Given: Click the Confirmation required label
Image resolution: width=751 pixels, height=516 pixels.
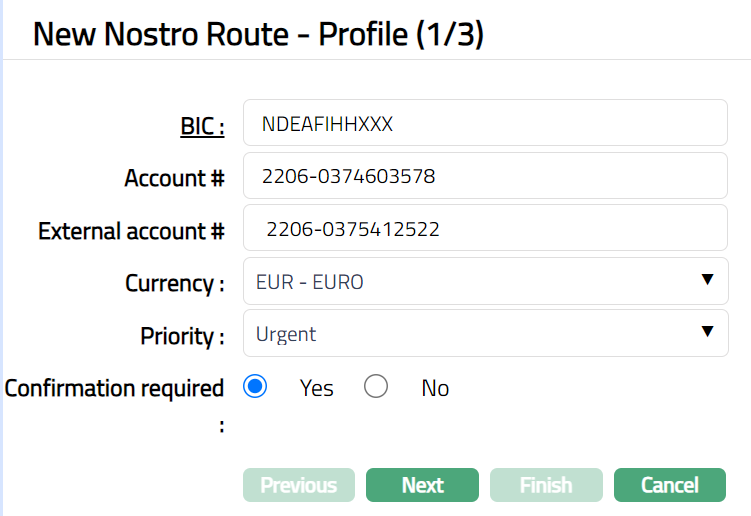Looking at the screenshot, I should pos(114,388).
